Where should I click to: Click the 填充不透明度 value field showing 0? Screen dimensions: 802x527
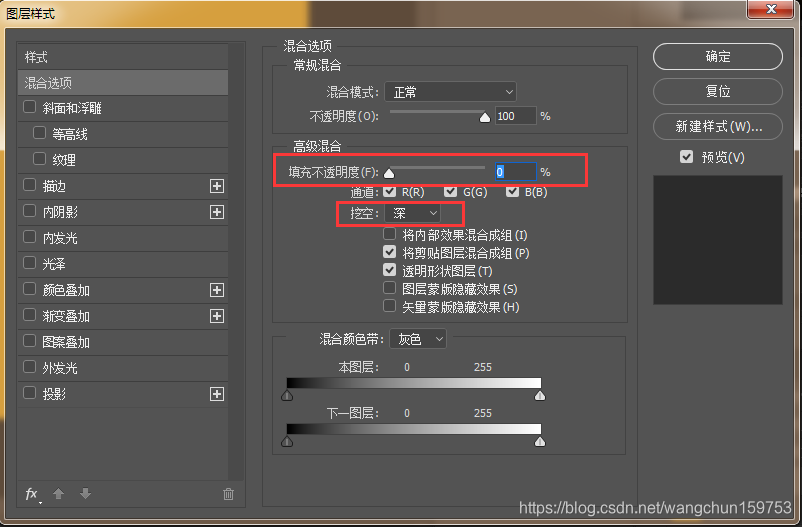pyautogui.click(x=516, y=171)
